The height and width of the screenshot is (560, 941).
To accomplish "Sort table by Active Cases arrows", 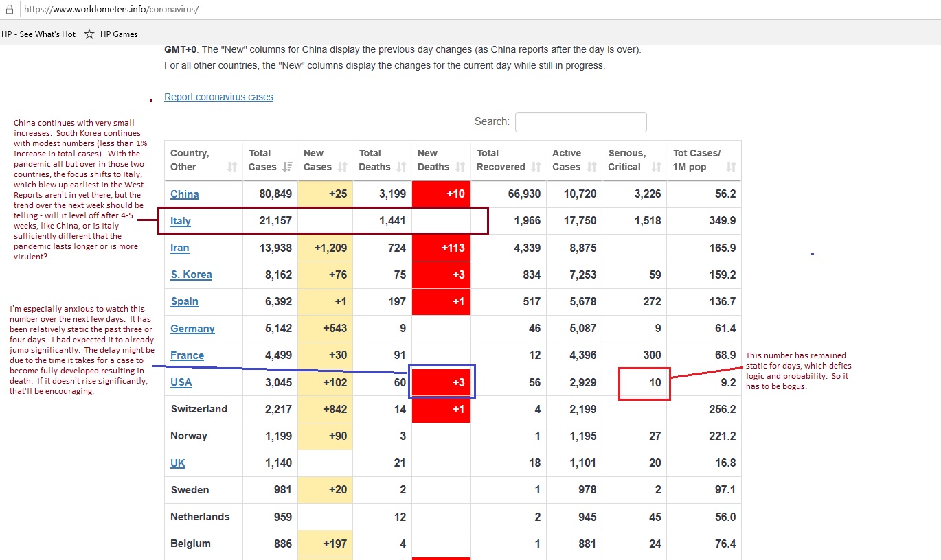I will [x=593, y=167].
